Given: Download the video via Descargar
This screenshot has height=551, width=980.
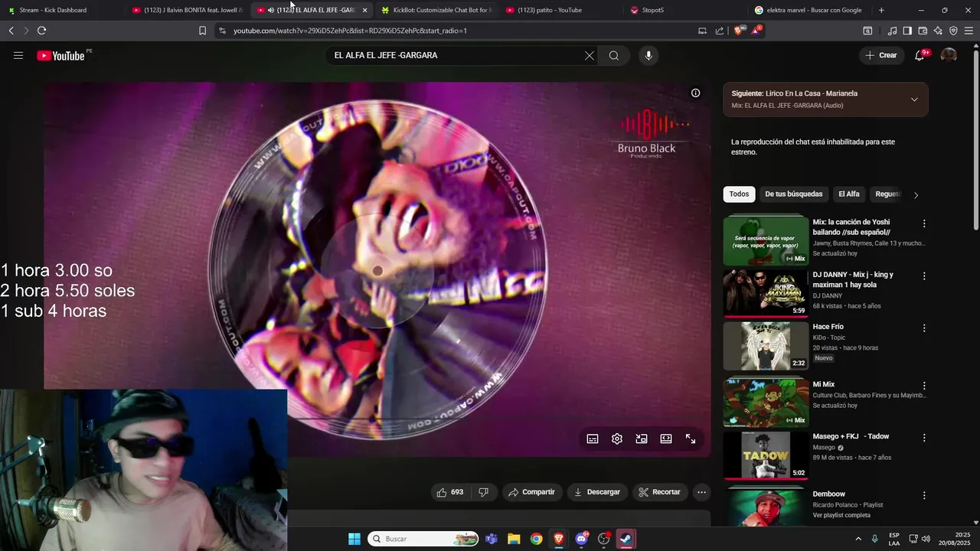Looking at the screenshot, I should [597, 492].
